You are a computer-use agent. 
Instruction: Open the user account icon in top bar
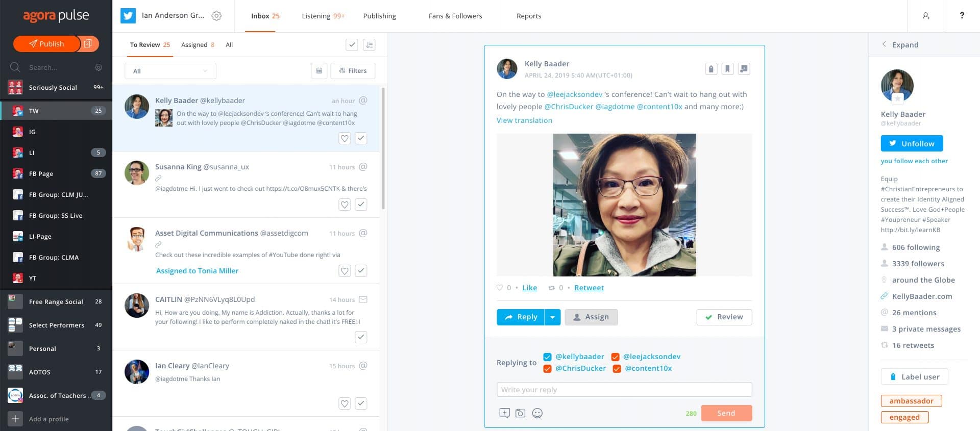pyautogui.click(x=926, y=16)
